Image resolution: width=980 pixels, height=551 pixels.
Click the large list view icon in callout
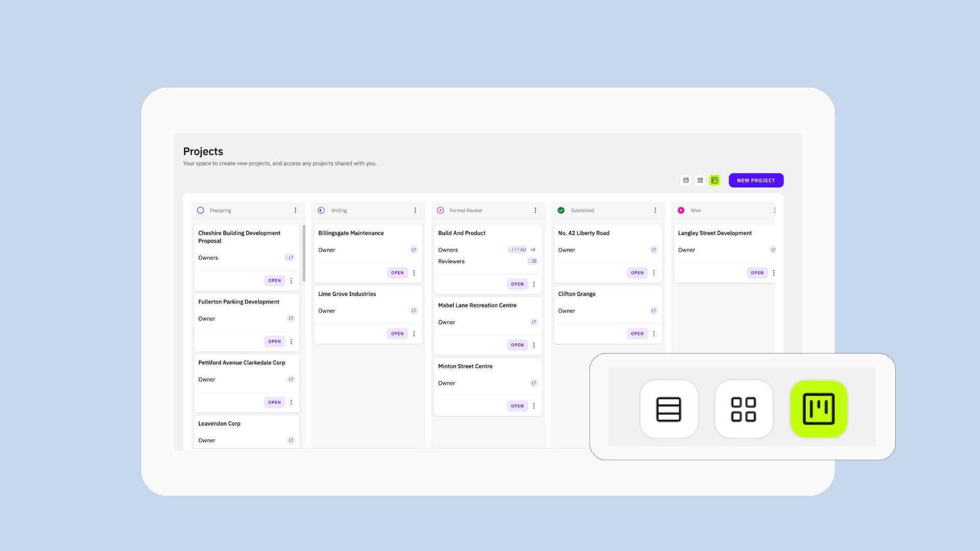[669, 409]
